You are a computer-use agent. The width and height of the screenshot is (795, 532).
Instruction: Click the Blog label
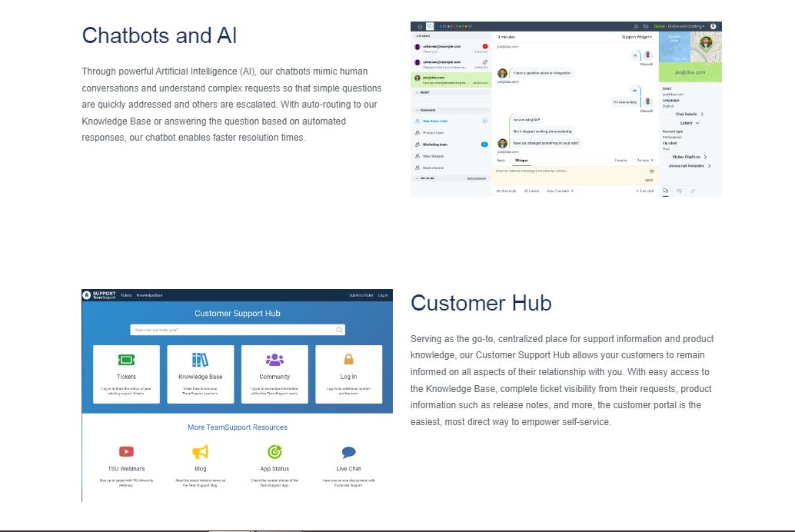[200, 469]
